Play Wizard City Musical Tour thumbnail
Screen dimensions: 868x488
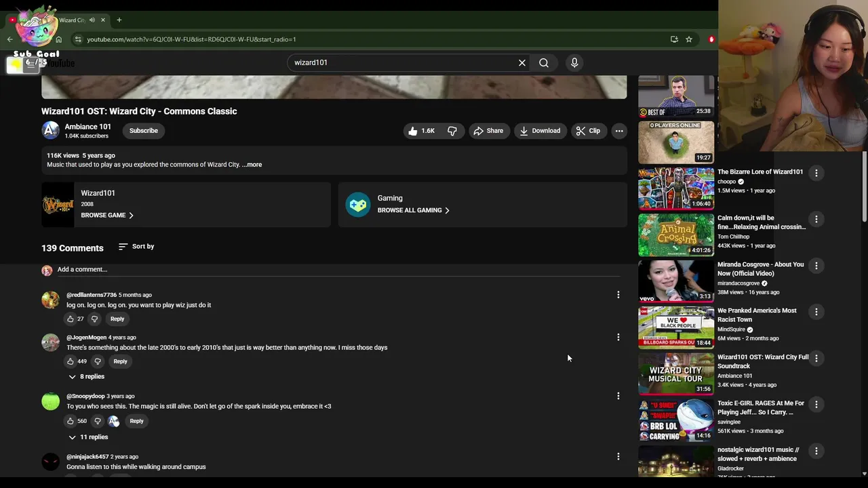pyautogui.click(x=676, y=373)
